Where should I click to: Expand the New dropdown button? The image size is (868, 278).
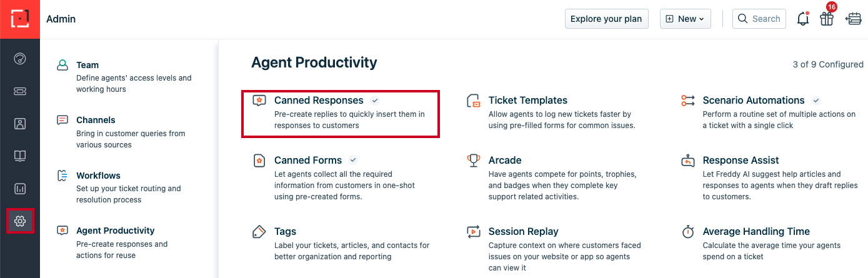[x=685, y=19]
